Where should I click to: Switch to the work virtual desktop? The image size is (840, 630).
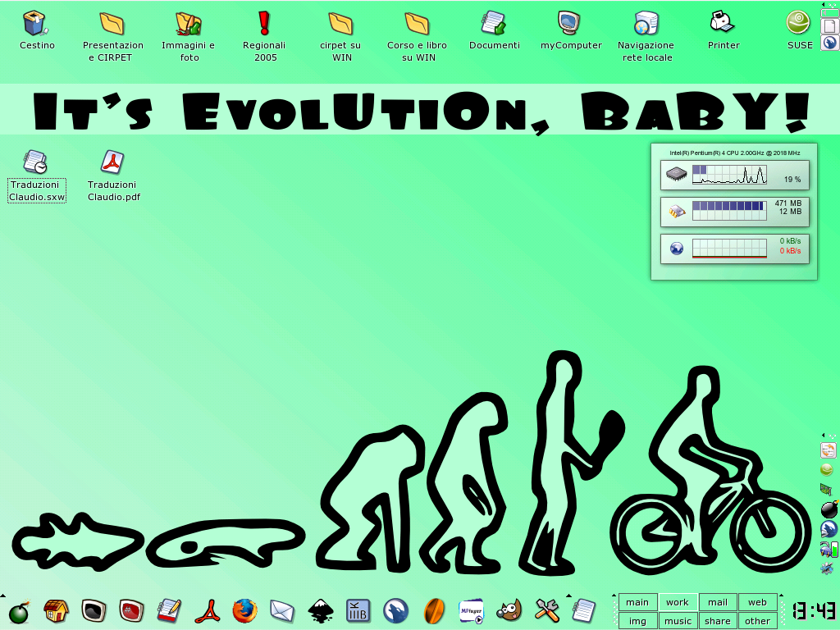678,602
